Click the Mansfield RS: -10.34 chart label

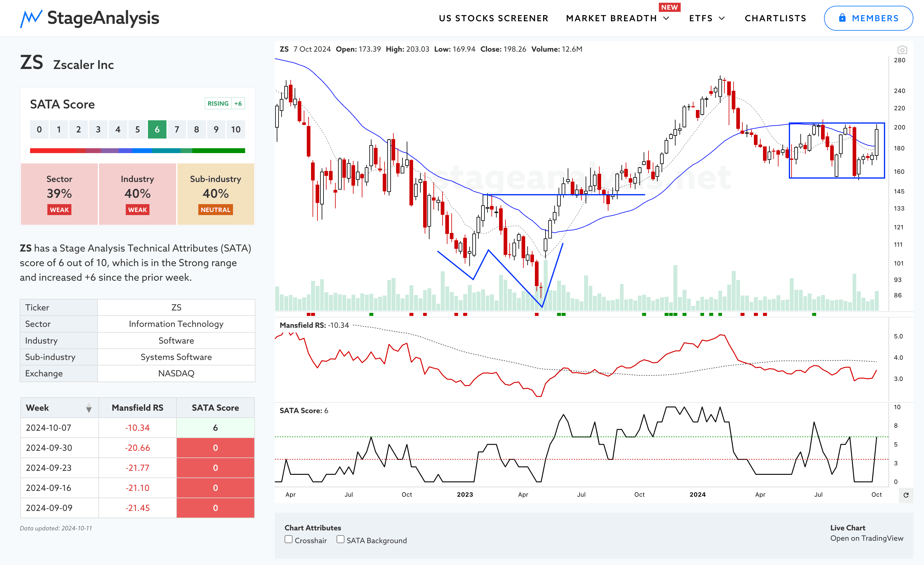314,325
